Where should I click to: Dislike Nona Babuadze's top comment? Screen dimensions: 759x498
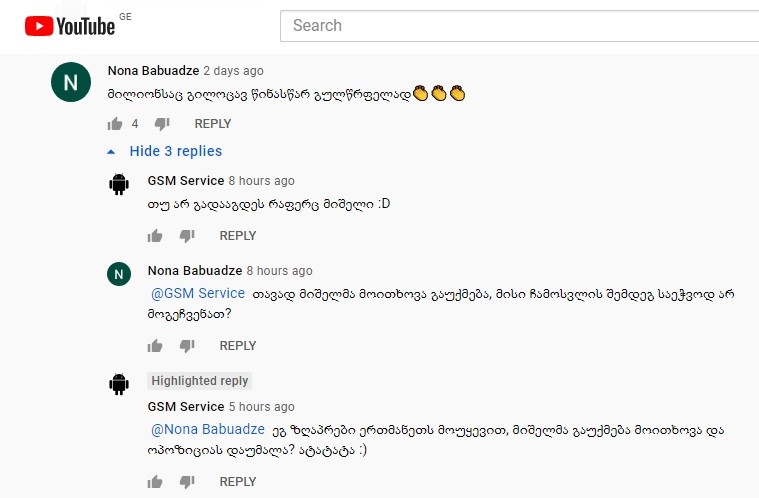(162, 124)
